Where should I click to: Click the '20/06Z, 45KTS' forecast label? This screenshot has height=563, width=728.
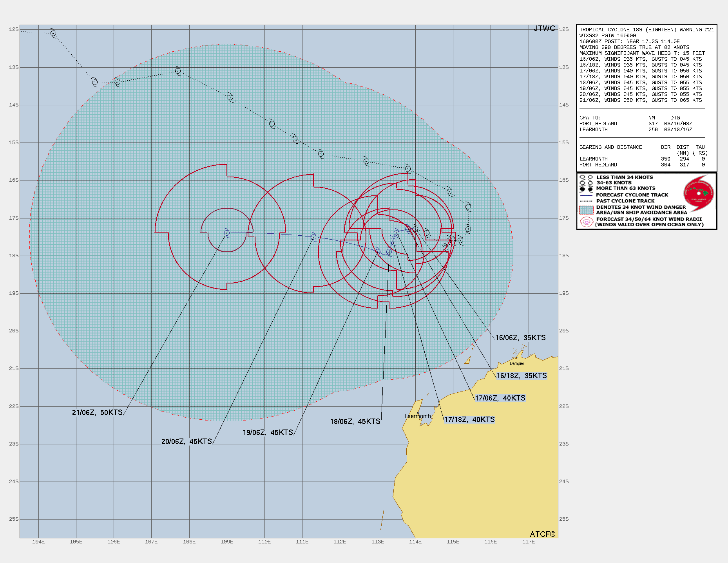click(x=187, y=441)
